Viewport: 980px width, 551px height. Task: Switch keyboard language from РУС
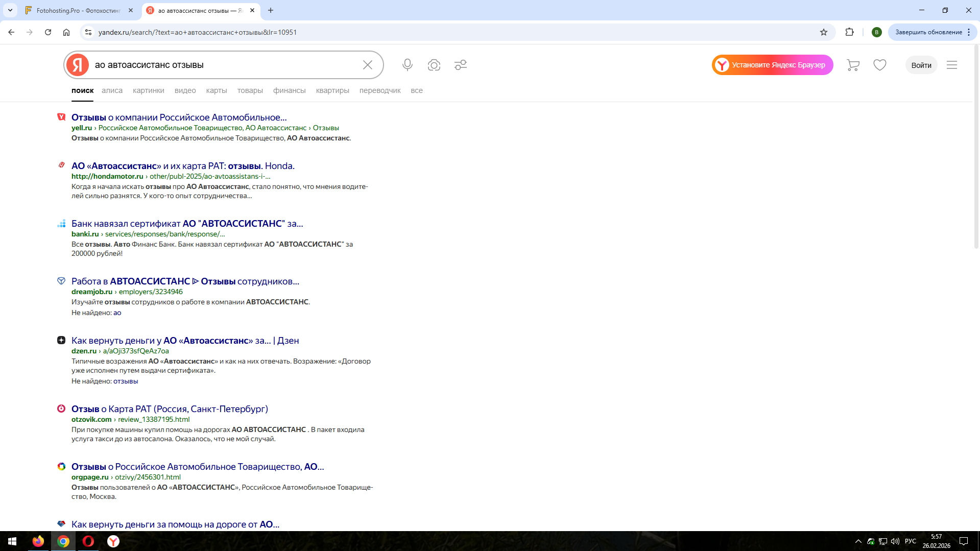[x=911, y=541]
